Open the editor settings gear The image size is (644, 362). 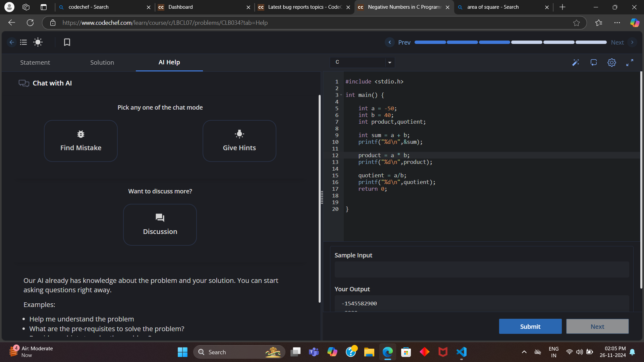pyautogui.click(x=612, y=62)
